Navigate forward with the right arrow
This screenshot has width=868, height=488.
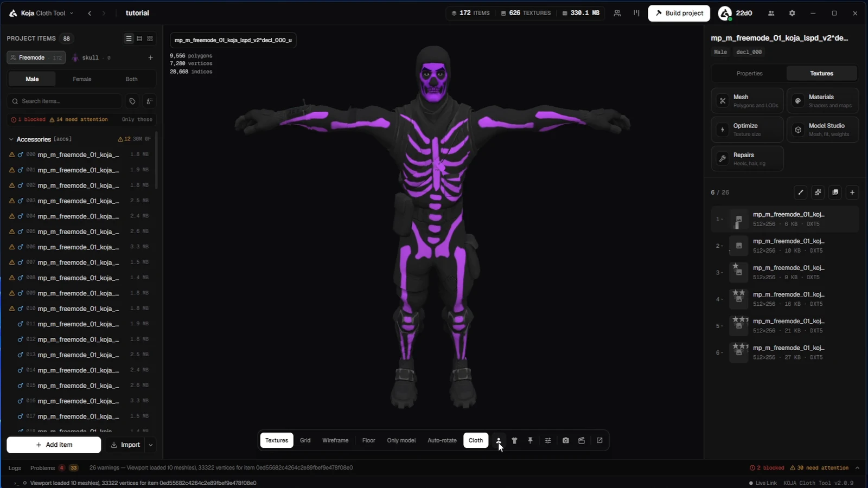click(104, 13)
